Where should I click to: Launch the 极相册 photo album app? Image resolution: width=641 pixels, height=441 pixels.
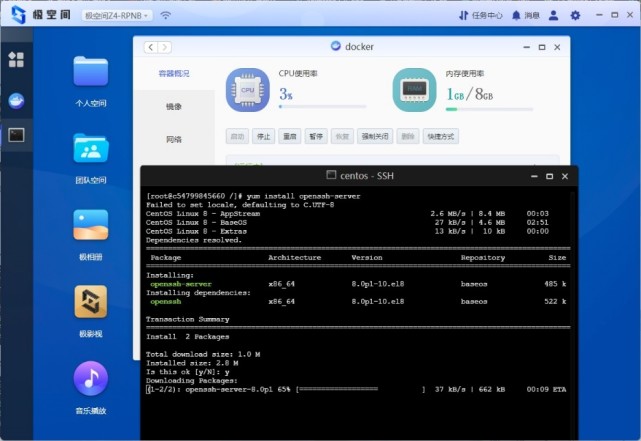pos(91,225)
